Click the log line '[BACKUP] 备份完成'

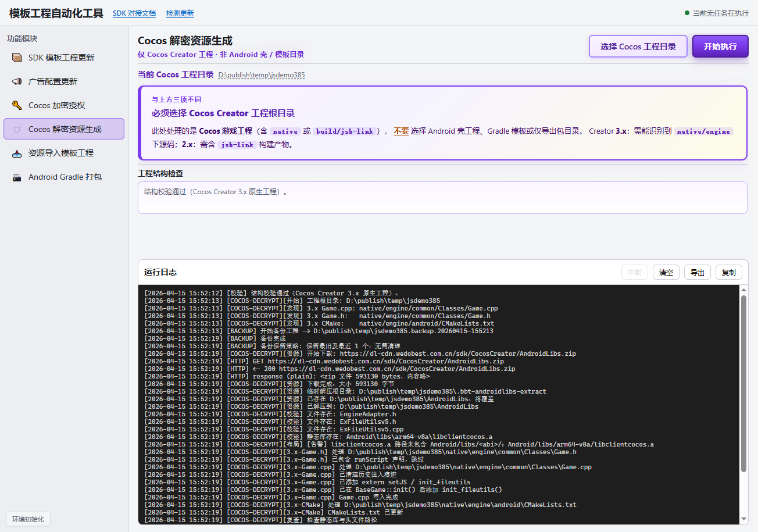tap(215, 338)
